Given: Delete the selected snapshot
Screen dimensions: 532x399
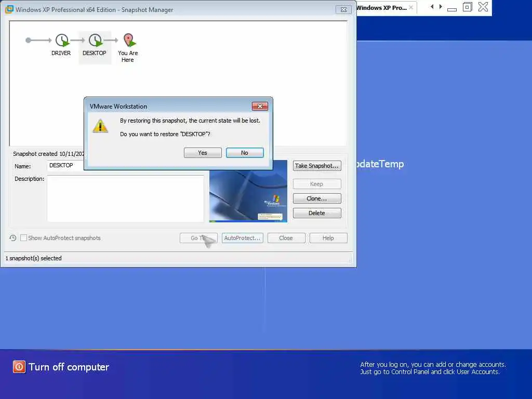Looking at the screenshot, I should tap(317, 213).
